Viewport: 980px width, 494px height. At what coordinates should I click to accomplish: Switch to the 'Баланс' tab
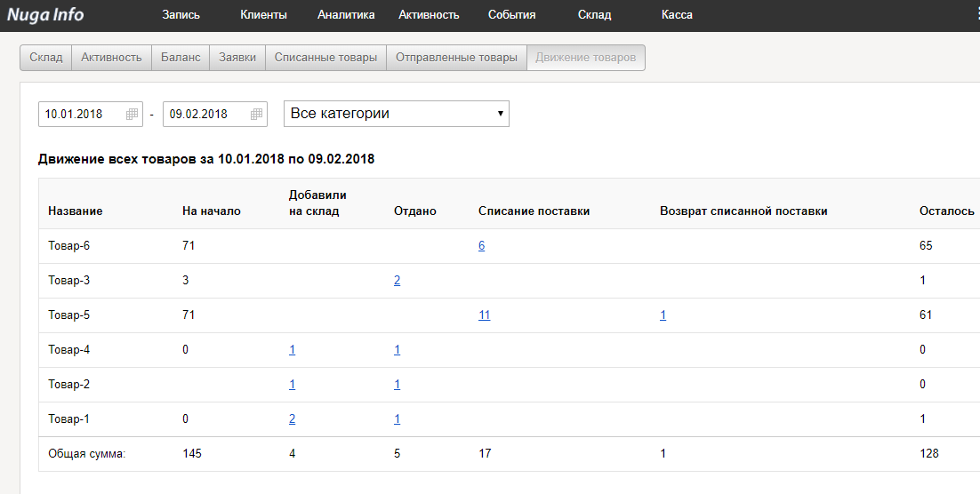coord(181,58)
